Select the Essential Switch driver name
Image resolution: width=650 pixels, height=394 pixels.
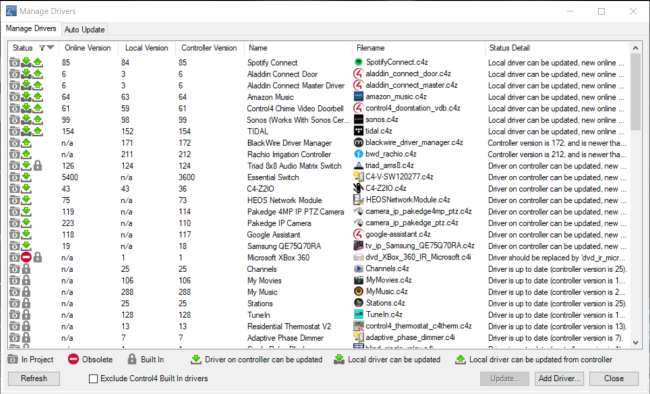tap(273, 177)
